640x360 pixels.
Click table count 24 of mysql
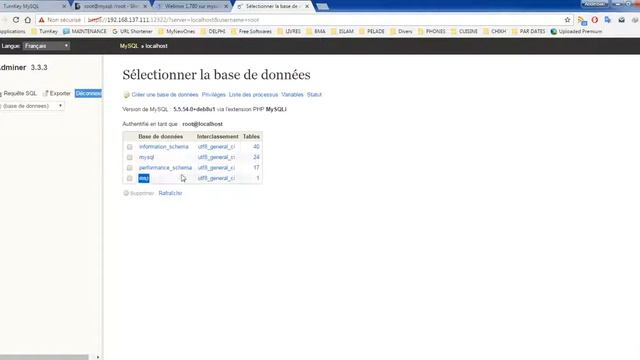(256, 157)
